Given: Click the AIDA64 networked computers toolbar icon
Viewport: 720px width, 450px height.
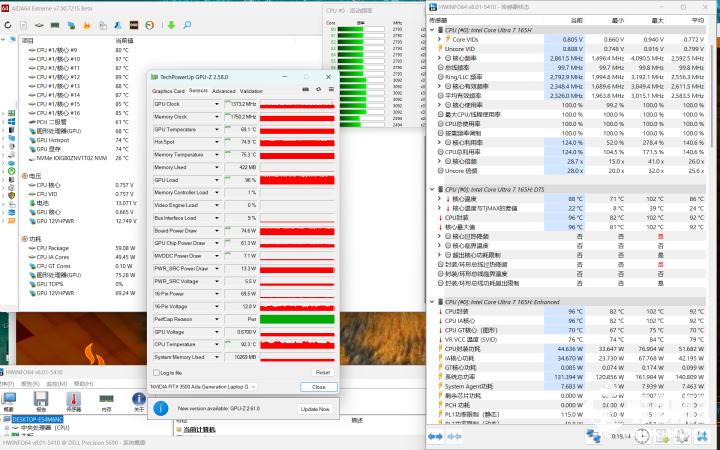Looking at the screenshot, I should pos(71,25).
